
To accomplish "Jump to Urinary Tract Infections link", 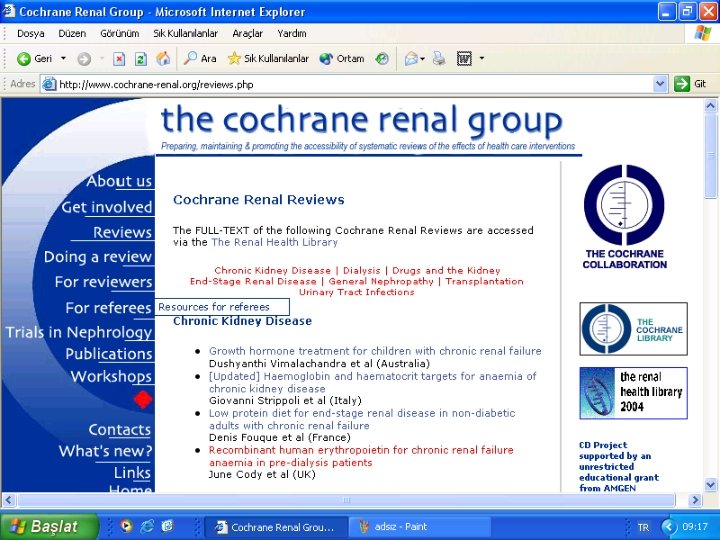I will (356, 292).
